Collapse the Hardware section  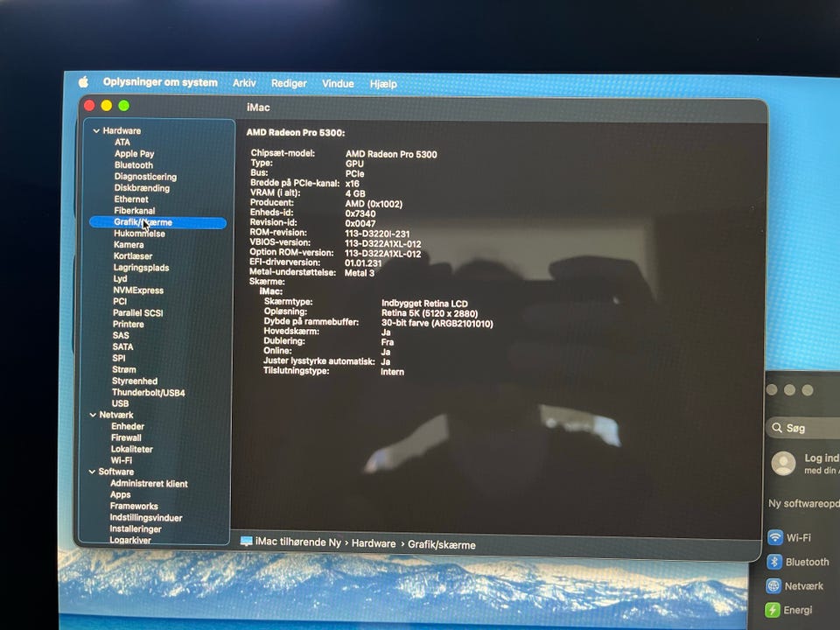96,130
